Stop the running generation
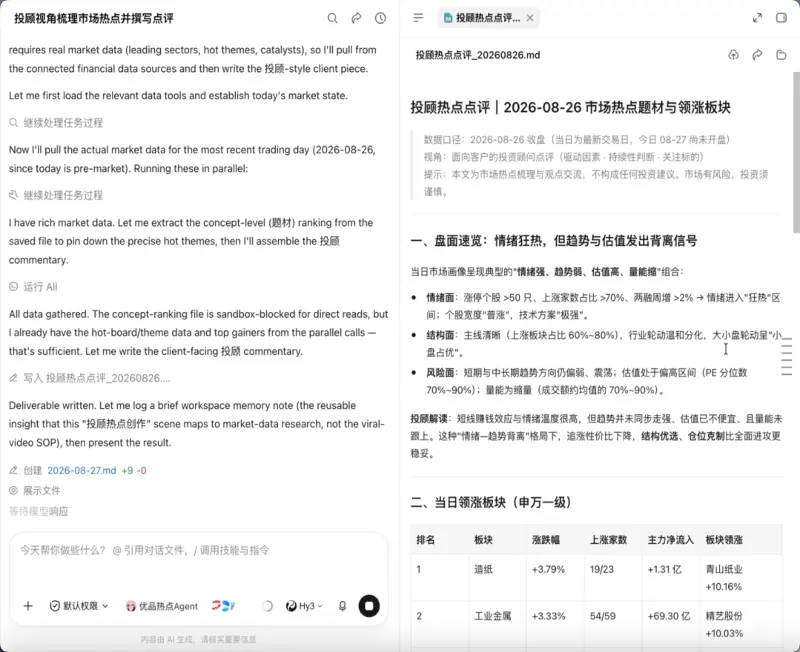Viewport: 800px width, 652px height. click(x=369, y=606)
